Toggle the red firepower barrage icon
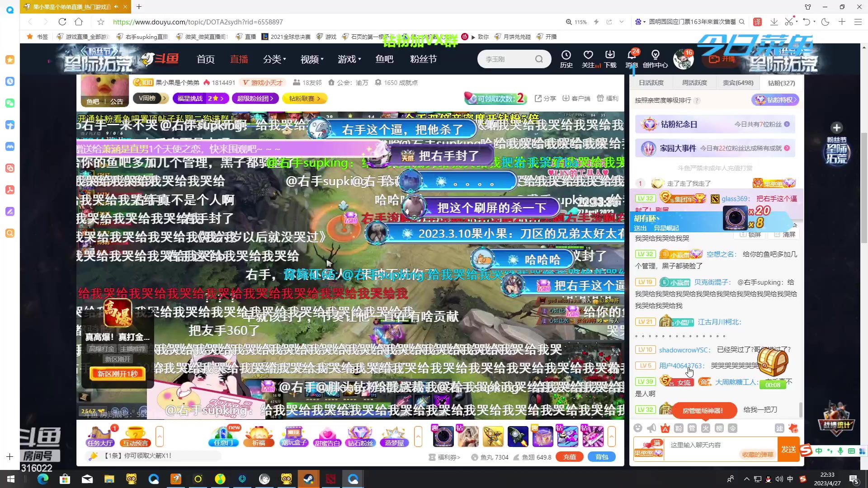Viewport: 868px width, 488px height. pyautogui.click(x=793, y=428)
